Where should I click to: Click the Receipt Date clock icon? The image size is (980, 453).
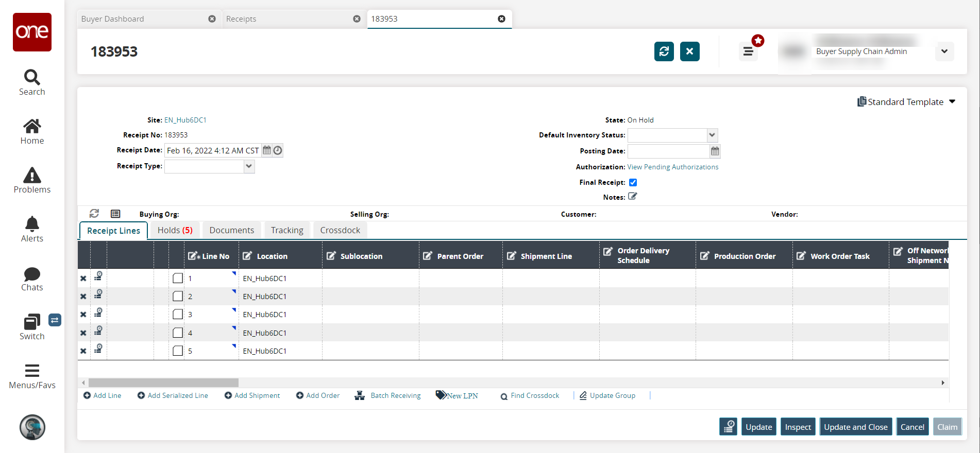[x=278, y=150]
